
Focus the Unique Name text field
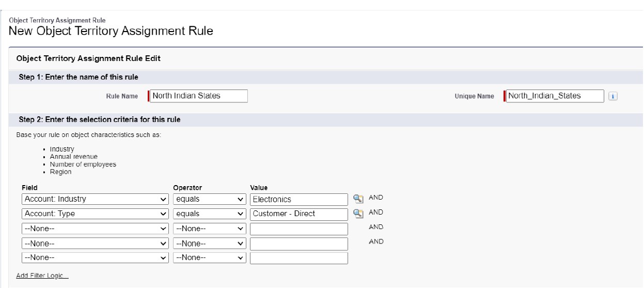(x=555, y=96)
